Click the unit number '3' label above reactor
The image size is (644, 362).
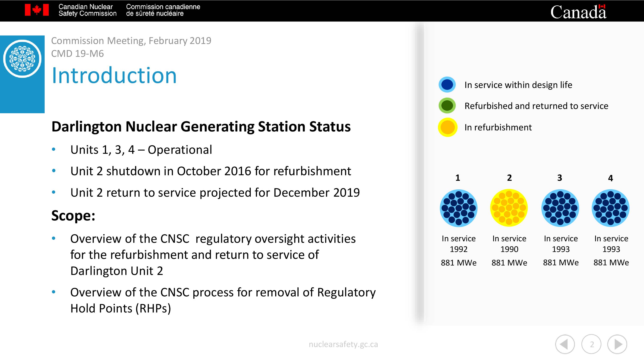(x=560, y=178)
